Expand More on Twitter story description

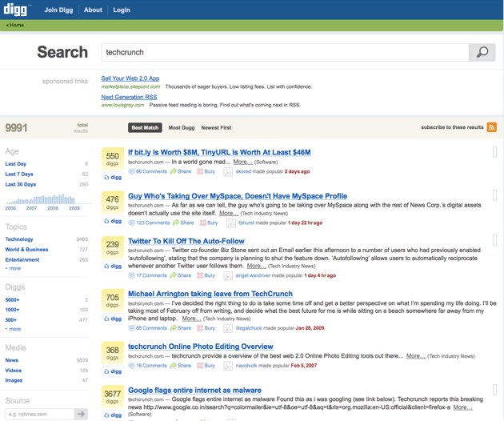pyautogui.click(x=257, y=266)
